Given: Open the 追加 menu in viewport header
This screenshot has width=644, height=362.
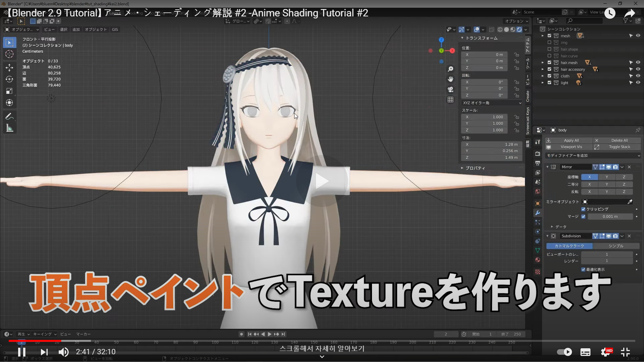Looking at the screenshot, I should coord(76,29).
